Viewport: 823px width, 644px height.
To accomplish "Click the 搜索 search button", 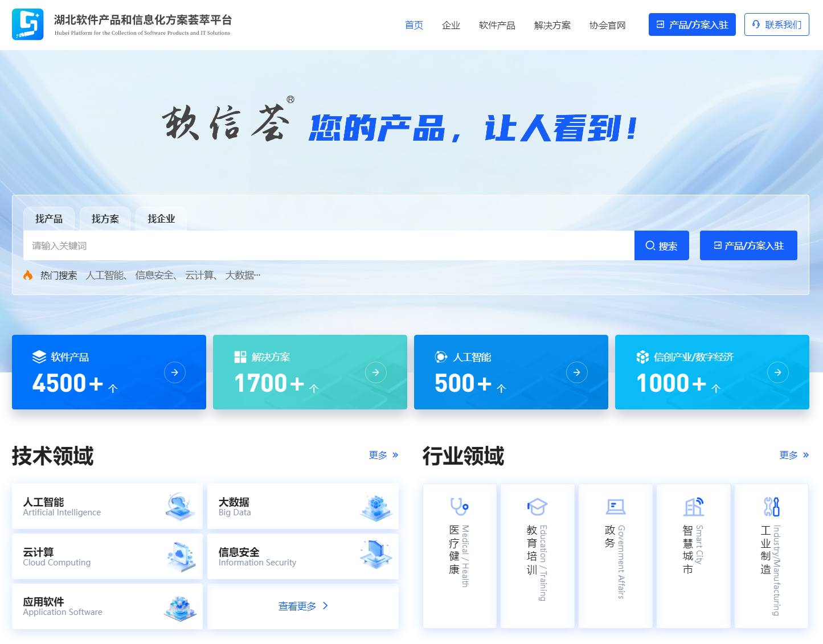I will pyautogui.click(x=661, y=245).
